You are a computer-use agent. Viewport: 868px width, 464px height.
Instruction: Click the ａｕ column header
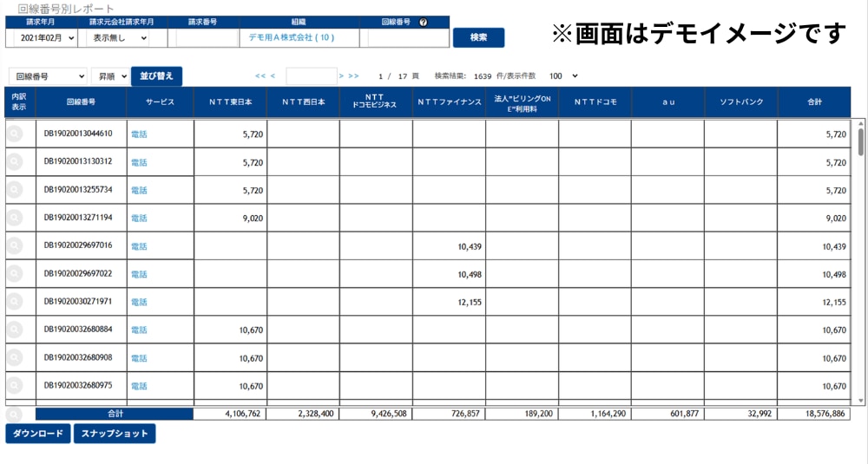[668, 101]
